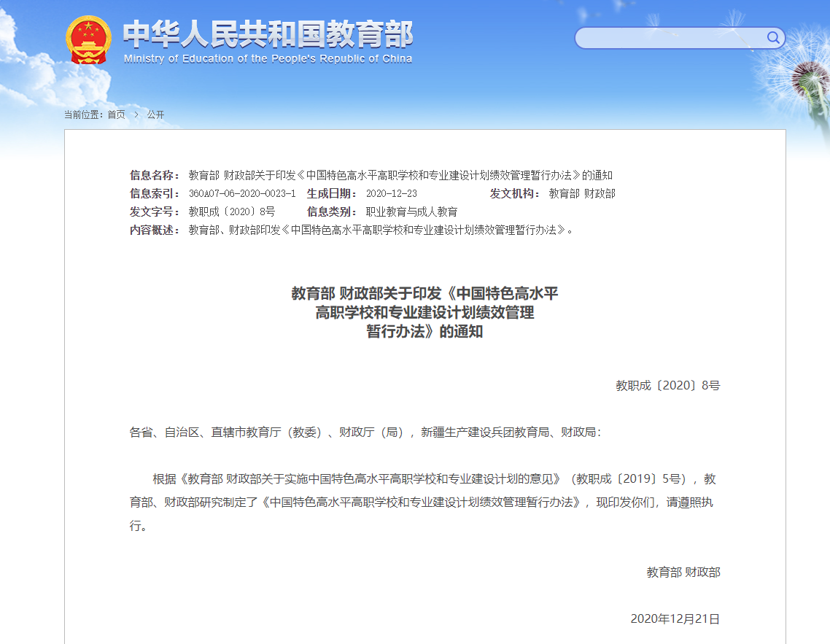This screenshot has height=644, width=830.
Task: Click the 当前位置 label
Action: [84, 115]
